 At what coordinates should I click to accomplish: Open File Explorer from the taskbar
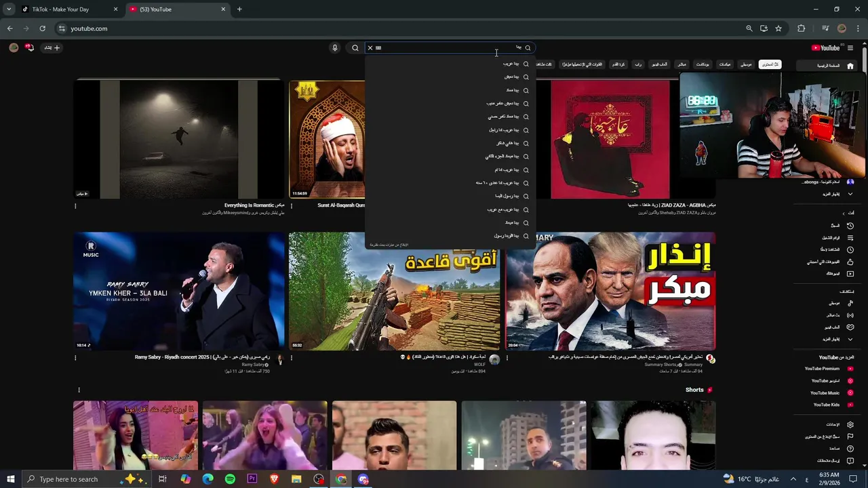point(296,479)
